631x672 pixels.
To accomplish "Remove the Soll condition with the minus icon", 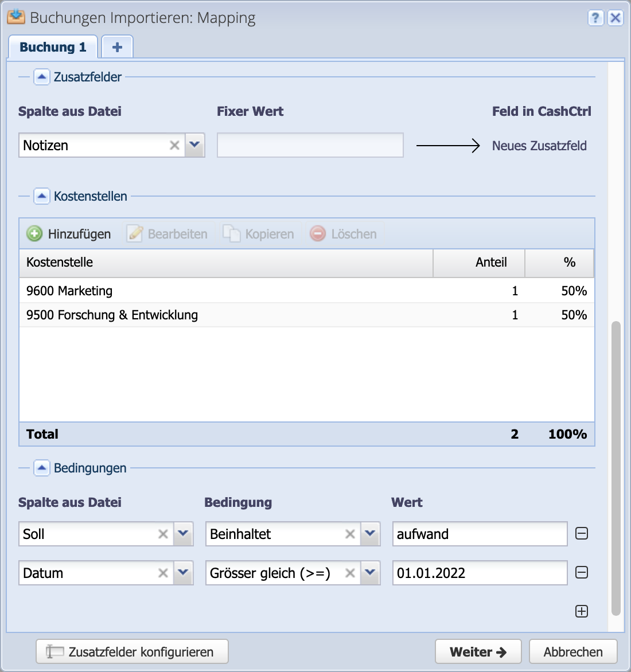I will (581, 533).
